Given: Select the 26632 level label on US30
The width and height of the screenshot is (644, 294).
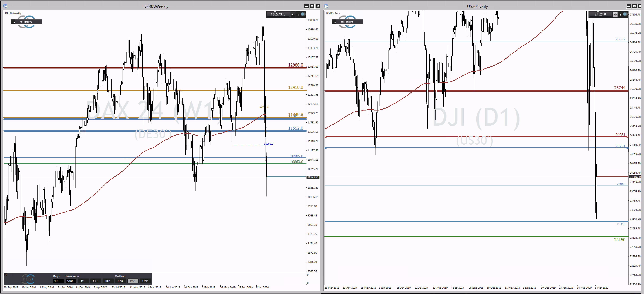Looking at the screenshot, I should click(x=620, y=39).
